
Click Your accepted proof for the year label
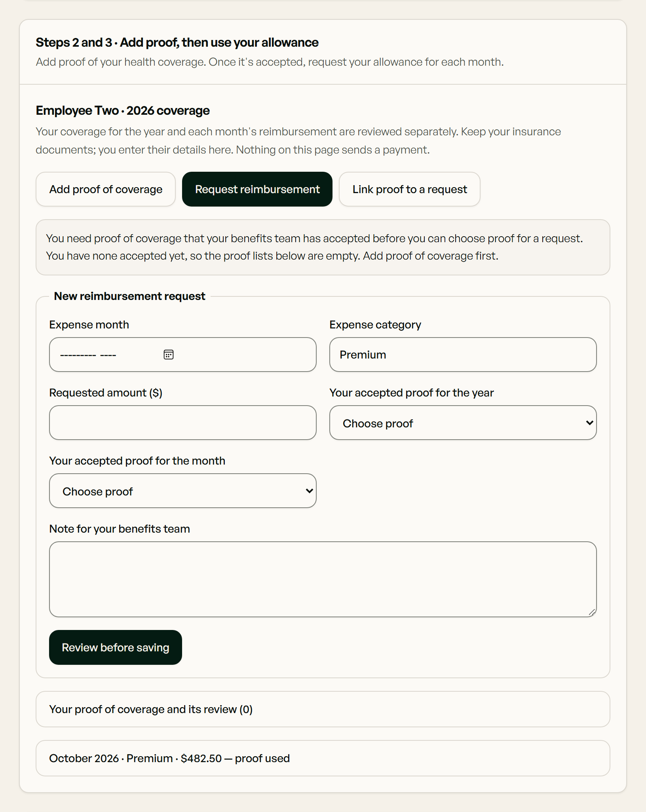point(412,393)
